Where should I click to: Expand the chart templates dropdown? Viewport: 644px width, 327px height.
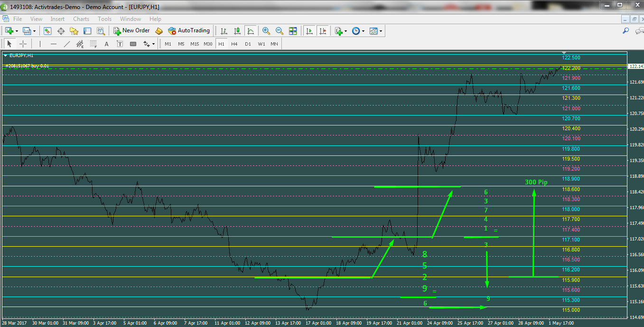pyautogui.click(x=381, y=31)
